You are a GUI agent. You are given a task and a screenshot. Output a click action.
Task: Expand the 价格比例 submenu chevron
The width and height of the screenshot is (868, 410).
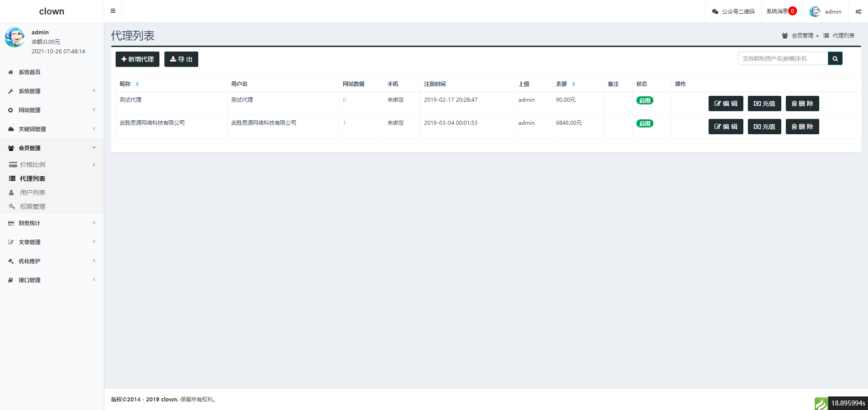coord(94,165)
